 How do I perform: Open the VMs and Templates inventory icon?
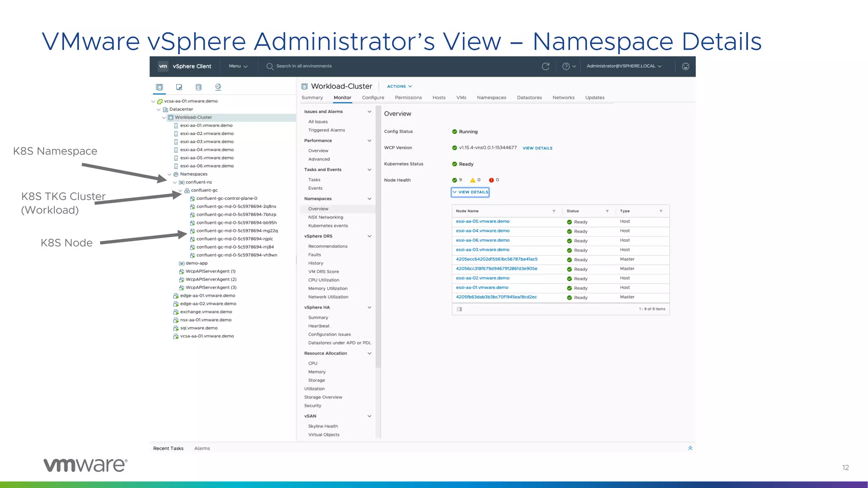(x=179, y=87)
